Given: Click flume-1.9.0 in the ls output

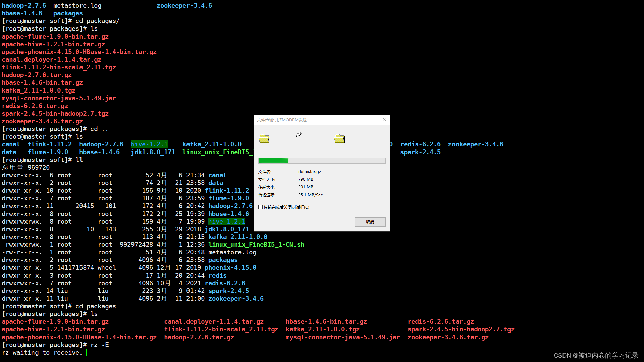Looking at the screenshot, I should [x=48, y=152].
